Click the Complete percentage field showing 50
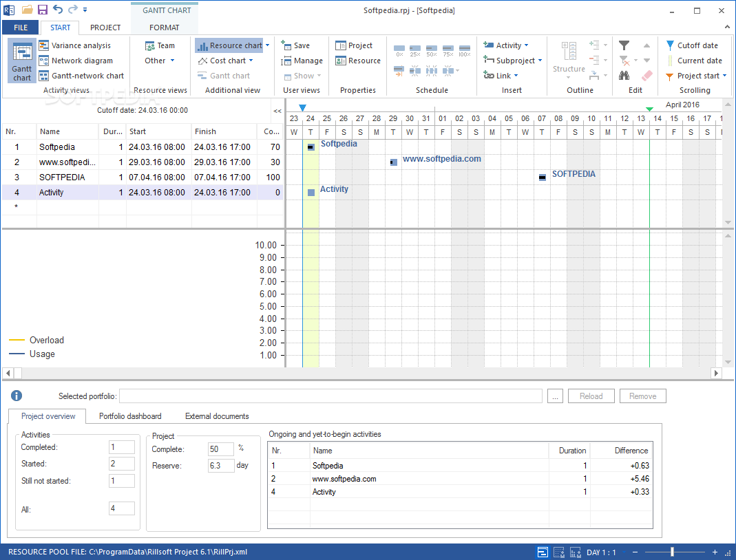 [220, 449]
